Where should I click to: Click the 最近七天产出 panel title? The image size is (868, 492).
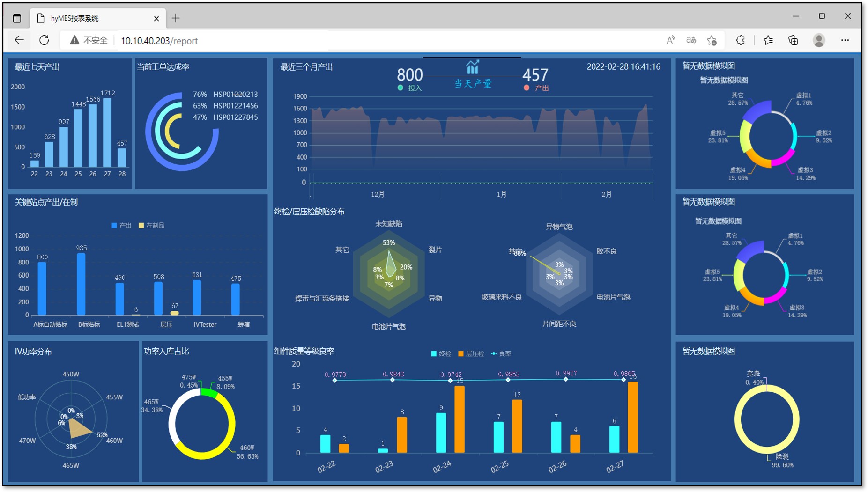point(37,67)
